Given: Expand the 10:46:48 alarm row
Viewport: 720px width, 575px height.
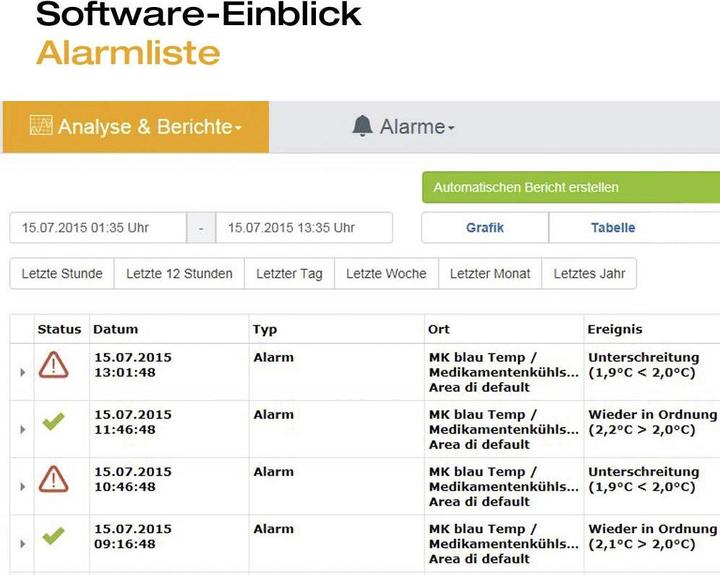Looking at the screenshot, I should 23,487.
